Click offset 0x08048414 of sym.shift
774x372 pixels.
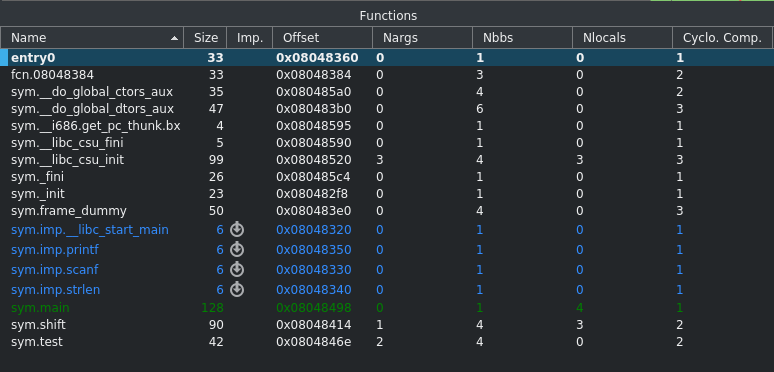pyautogui.click(x=313, y=325)
